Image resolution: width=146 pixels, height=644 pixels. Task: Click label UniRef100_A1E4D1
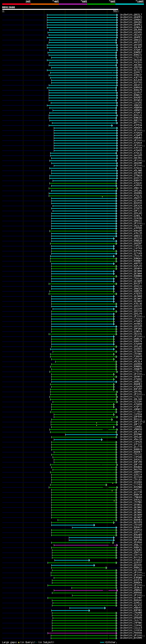[x=131, y=32]
